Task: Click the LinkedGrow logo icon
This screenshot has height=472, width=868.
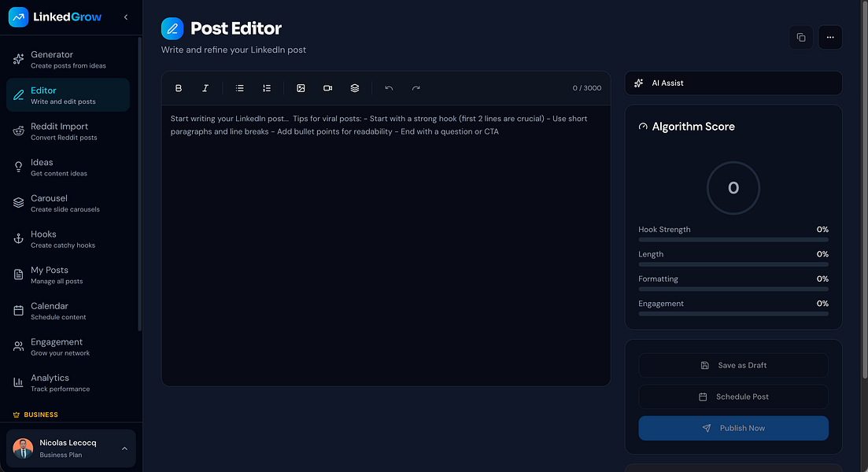Action: [x=18, y=17]
